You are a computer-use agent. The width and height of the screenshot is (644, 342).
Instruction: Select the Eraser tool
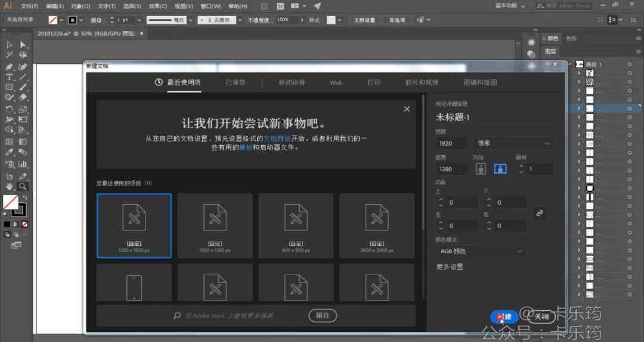click(23, 97)
